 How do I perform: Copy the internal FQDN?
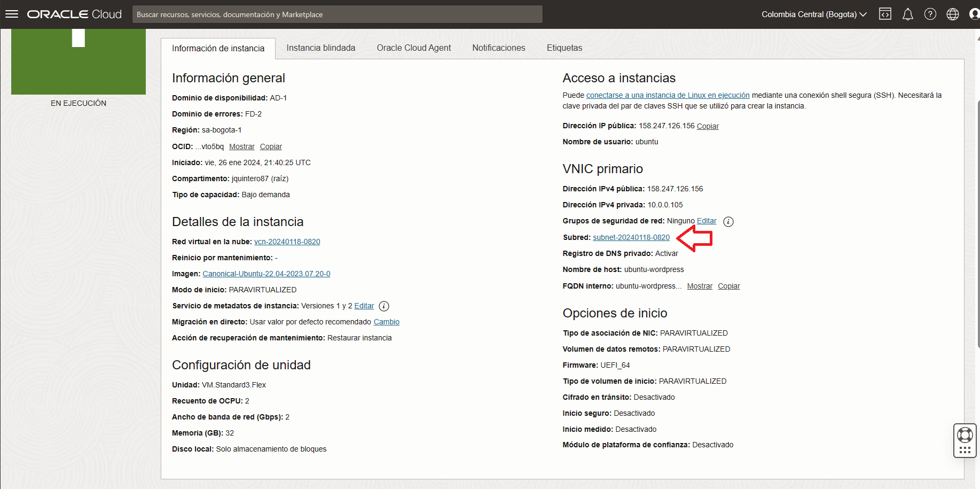728,286
